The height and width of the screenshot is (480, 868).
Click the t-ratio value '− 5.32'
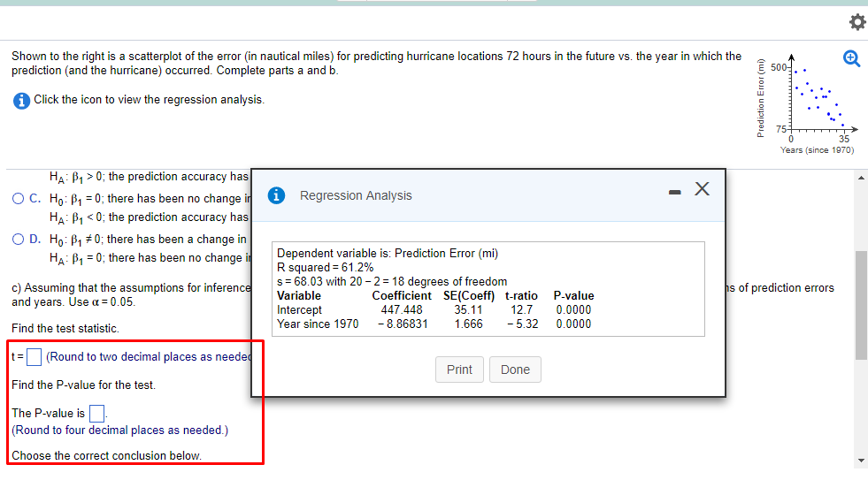522,324
